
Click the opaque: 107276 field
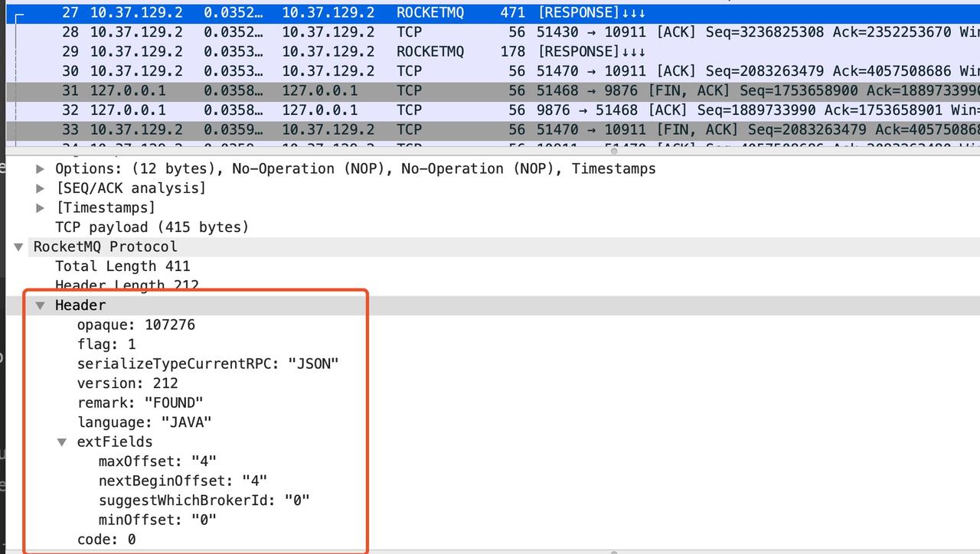136,325
